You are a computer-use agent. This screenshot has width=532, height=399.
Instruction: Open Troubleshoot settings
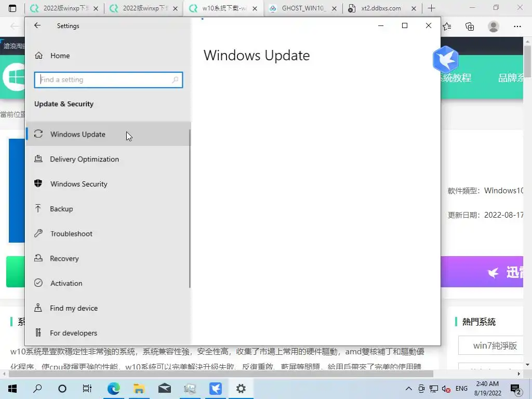pyautogui.click(x=108, y=233)
